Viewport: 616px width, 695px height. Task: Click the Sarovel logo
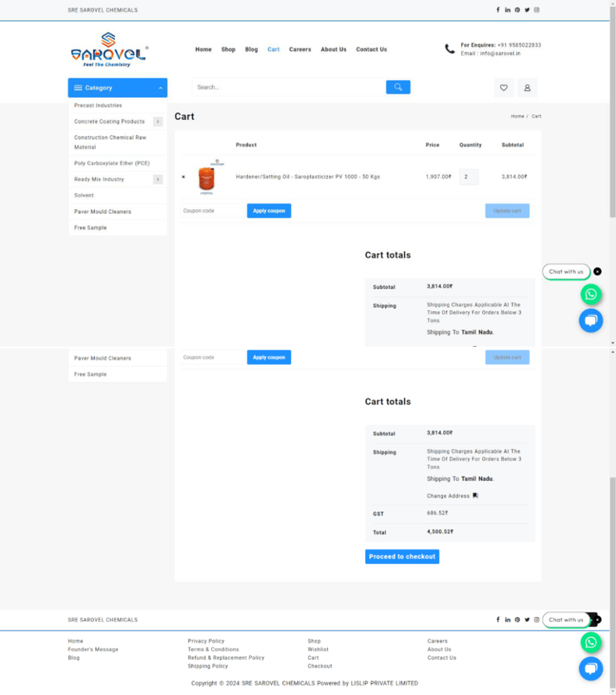[109, 50]
